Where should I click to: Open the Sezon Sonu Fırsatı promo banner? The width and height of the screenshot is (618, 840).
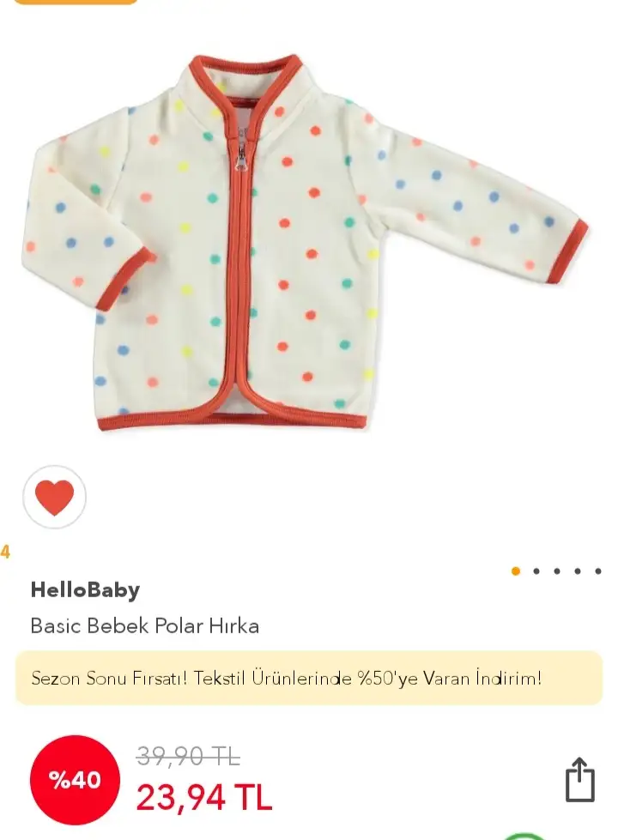309,678
